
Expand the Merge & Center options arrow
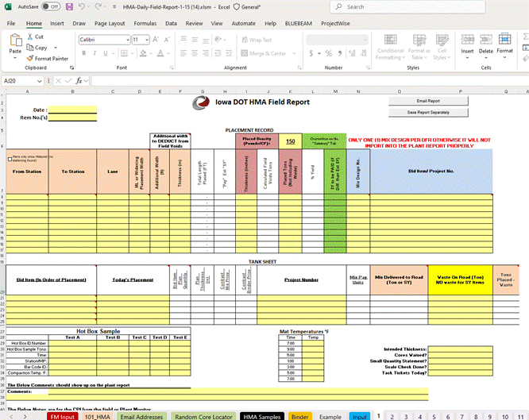[294, 53]
